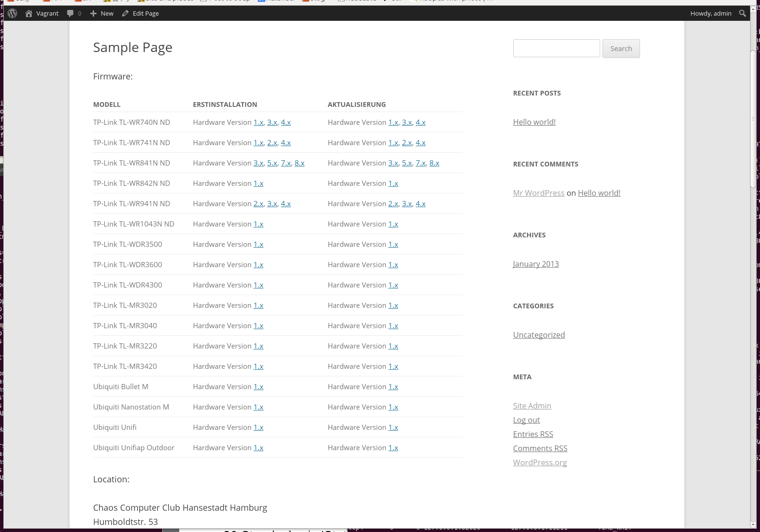
Task: Open WDR3600 Aktualisierung 1.x firmware link
Action: point(393,265)
